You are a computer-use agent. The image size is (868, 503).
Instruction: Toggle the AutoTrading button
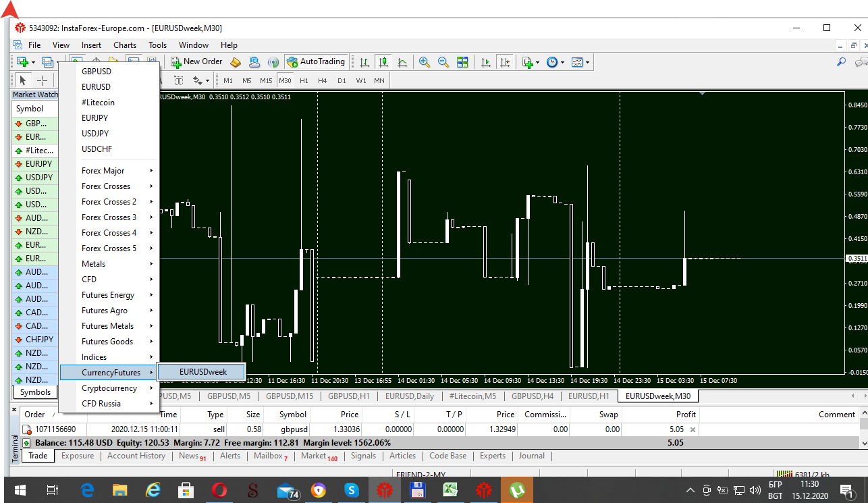pyautogui.click(x=315, y=61)
